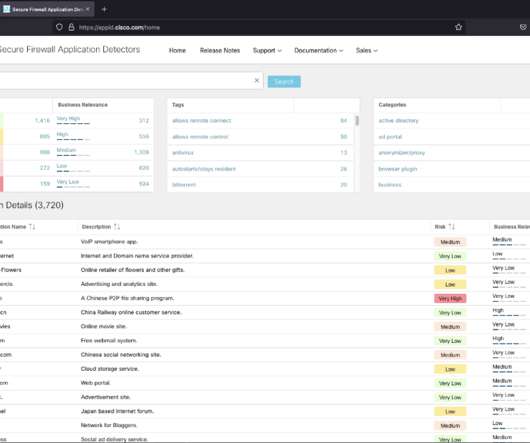
Task: Clear the search box with the X
Action: pyautogui.click(x=257, y=80)
